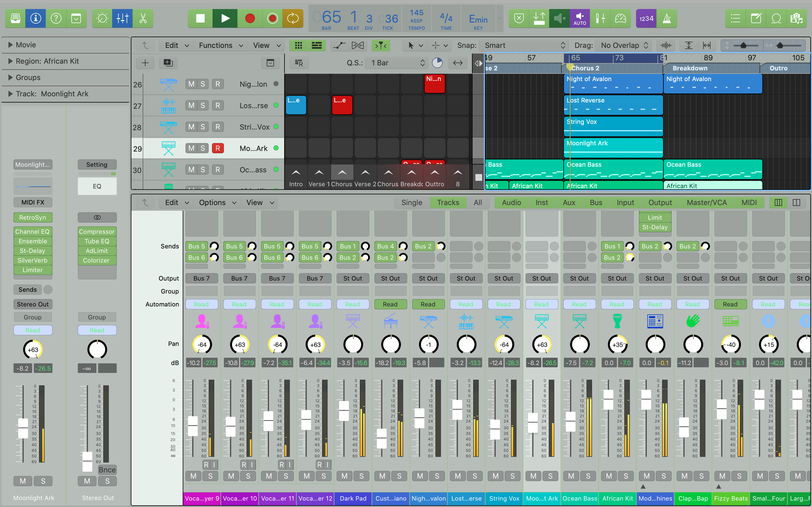This screenshot has width=812, height=507.
Task: Click the Count-in 1234 button
Action: click(646, 18)
